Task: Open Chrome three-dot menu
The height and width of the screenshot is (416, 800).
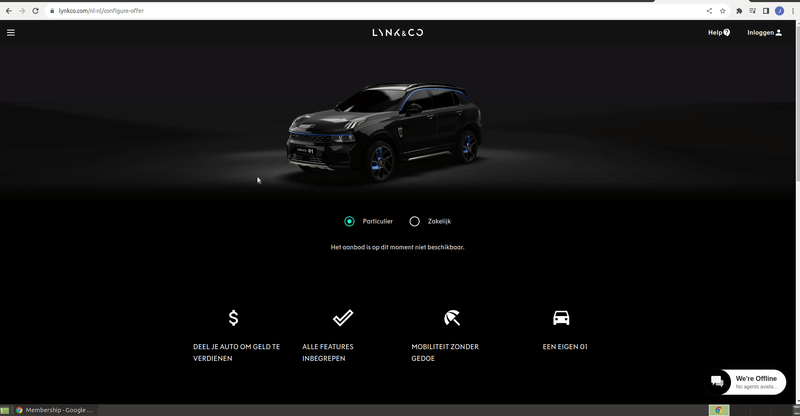Action: pyautogui.click(x=793, y=11)
